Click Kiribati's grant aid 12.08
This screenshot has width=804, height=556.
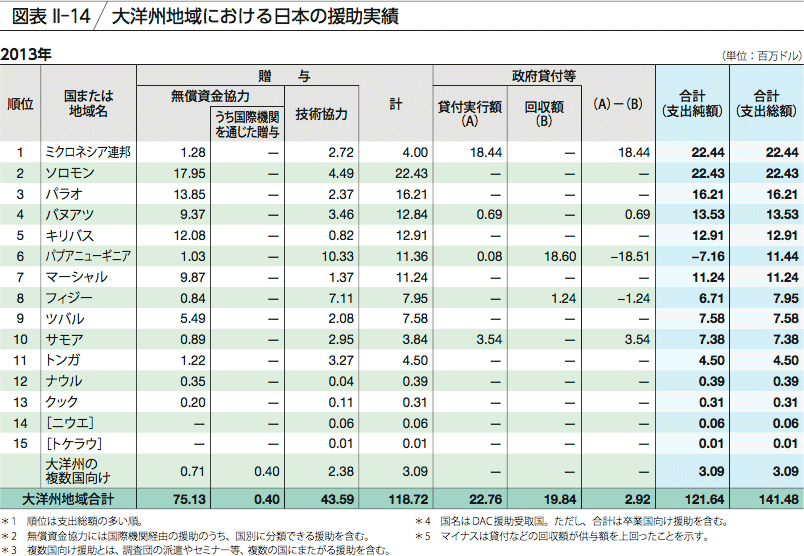(x=190, y=236)
